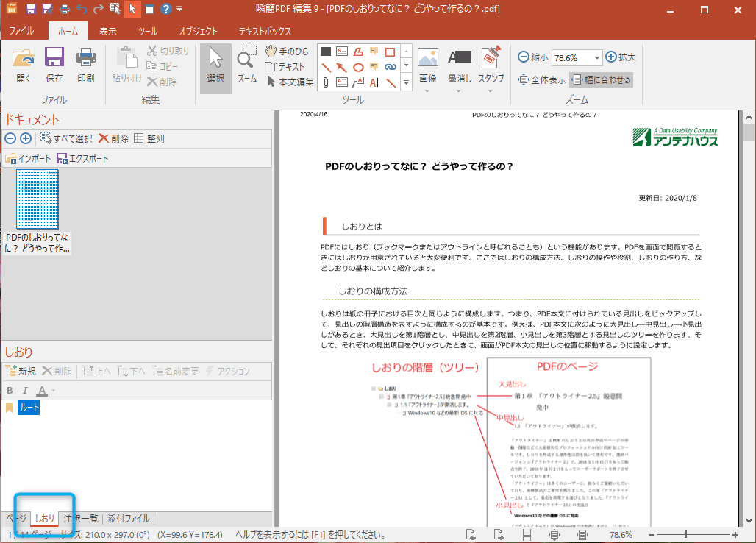
Task: Click the 印刷 print icon in ribbon
Action: click(86, 63)
